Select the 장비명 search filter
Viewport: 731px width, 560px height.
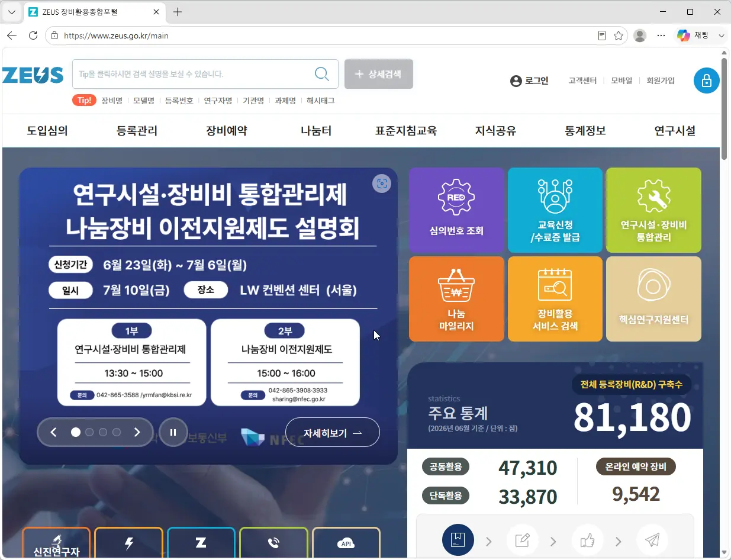coord(112,101)
